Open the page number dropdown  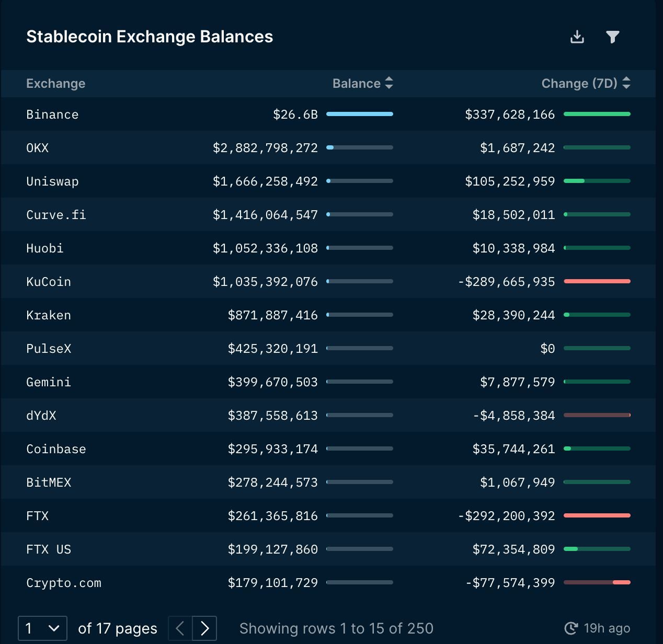[x=42, y=628]
